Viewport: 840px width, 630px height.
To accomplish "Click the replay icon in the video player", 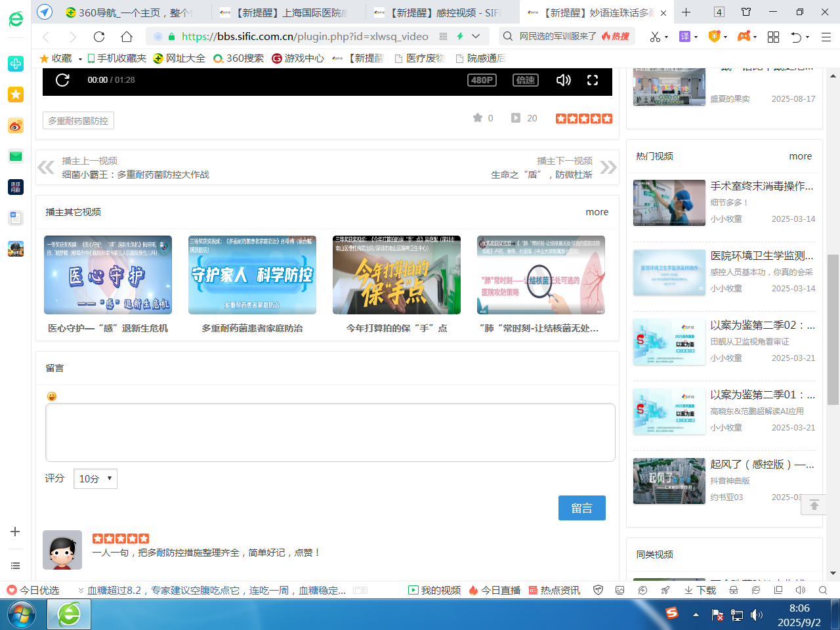I will 62,80.
